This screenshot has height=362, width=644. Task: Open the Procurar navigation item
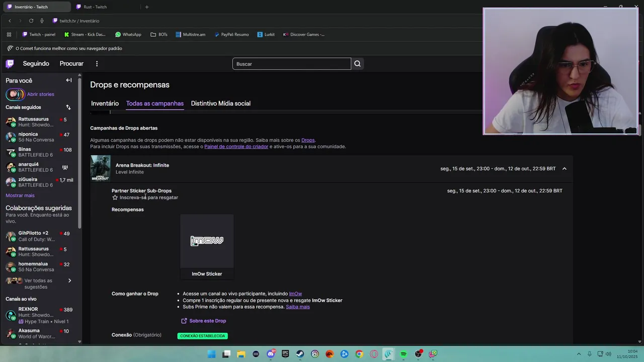point(71,64)
